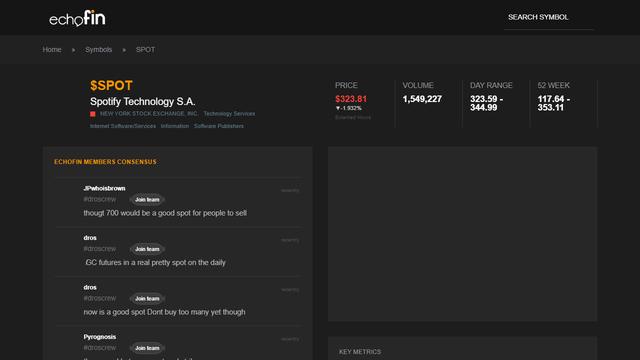Go to Home breadcrumb
The height and width of the screenshot is (360, 640).
[52, 49]
